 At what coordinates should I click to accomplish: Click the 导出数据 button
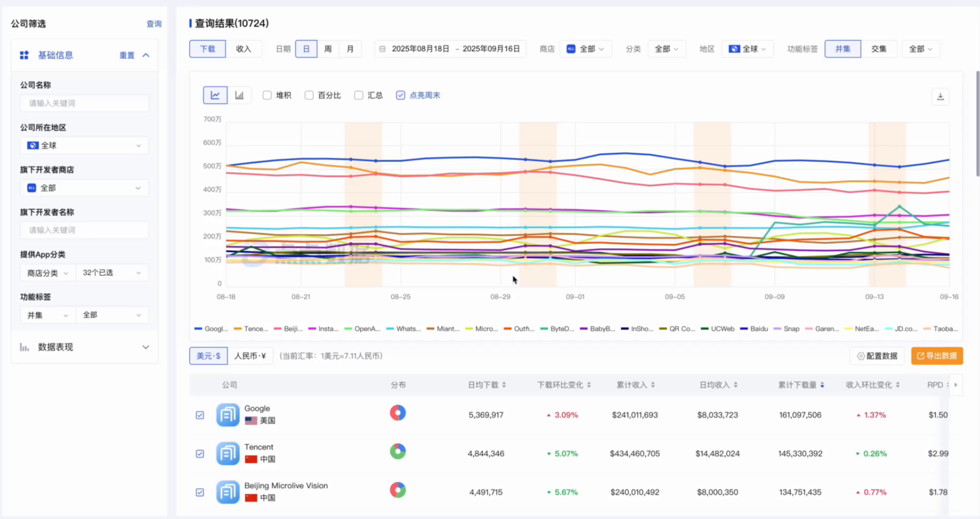tap(937, 356)
